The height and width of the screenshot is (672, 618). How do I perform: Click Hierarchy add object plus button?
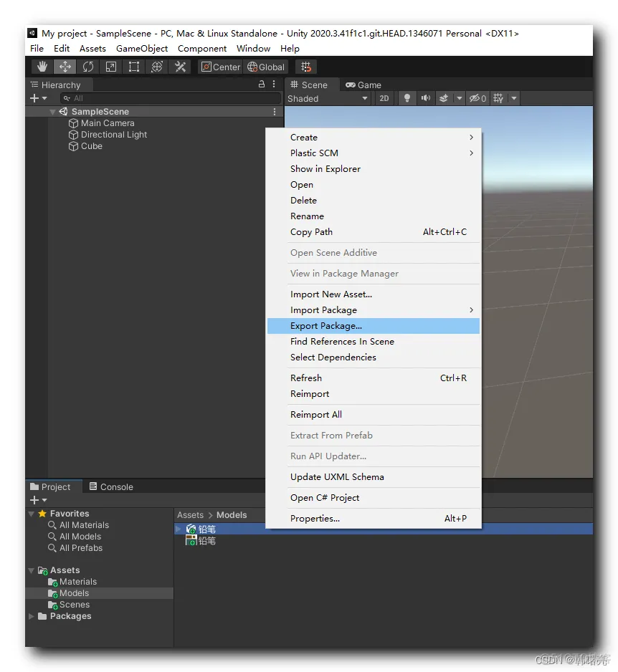pos(38,98)
